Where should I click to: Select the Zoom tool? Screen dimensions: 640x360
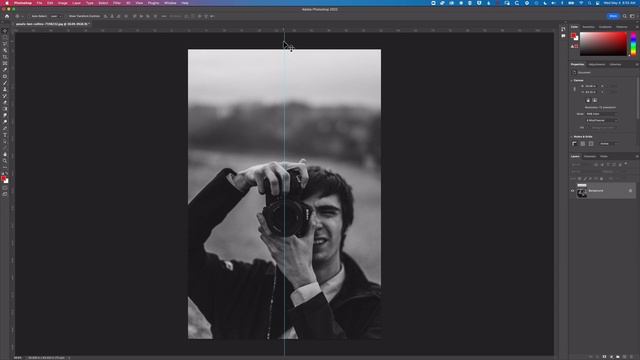5,161
